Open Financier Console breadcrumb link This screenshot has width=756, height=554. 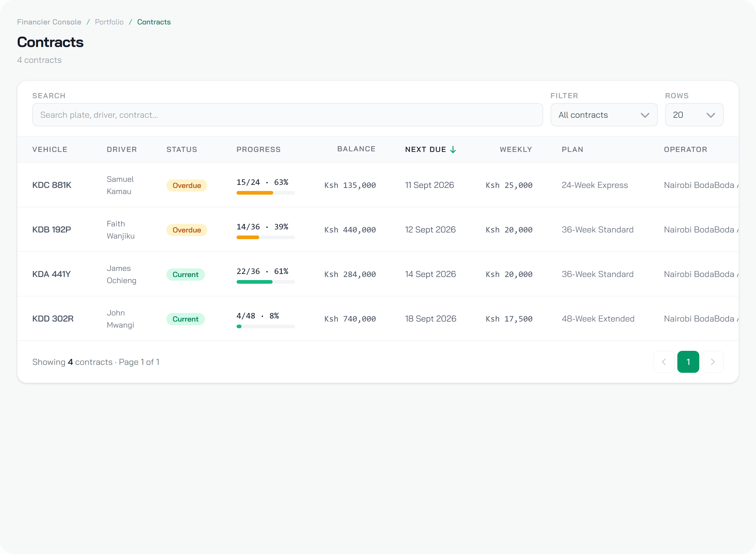[x=49, y=22]
